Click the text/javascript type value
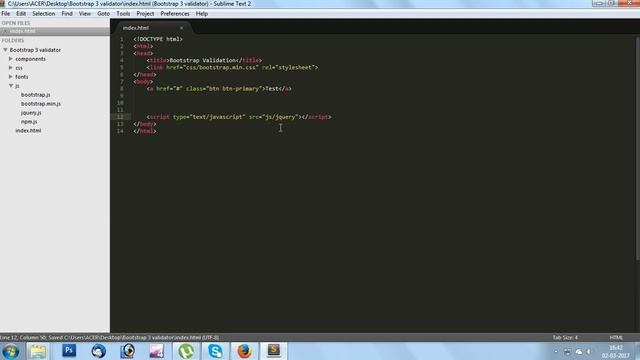640x360 pixels. pyautogui.click(x=218, y=117)
